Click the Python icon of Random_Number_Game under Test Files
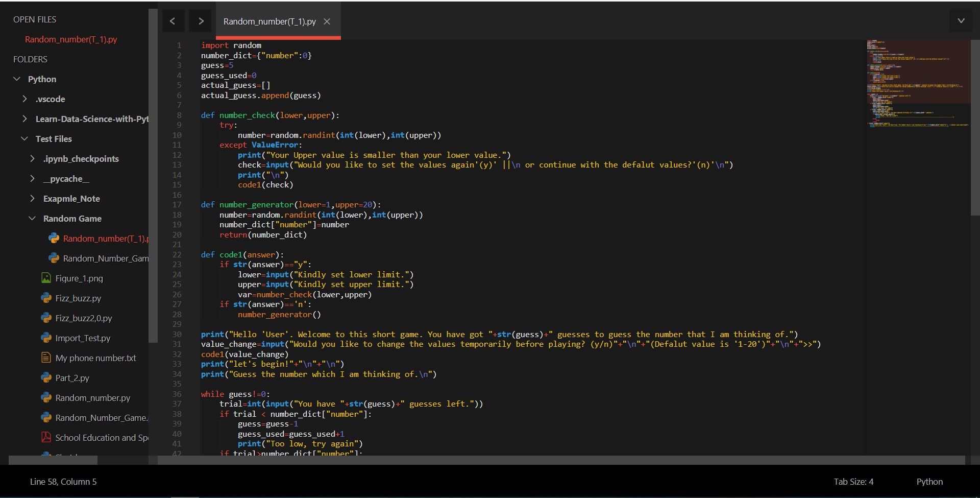 click(x=46, y=417)
